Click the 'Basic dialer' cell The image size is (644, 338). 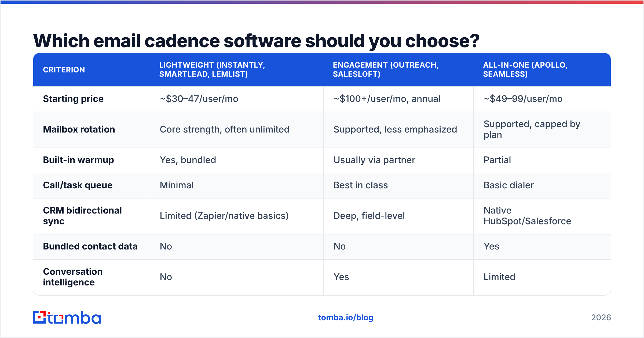point(508,185)
